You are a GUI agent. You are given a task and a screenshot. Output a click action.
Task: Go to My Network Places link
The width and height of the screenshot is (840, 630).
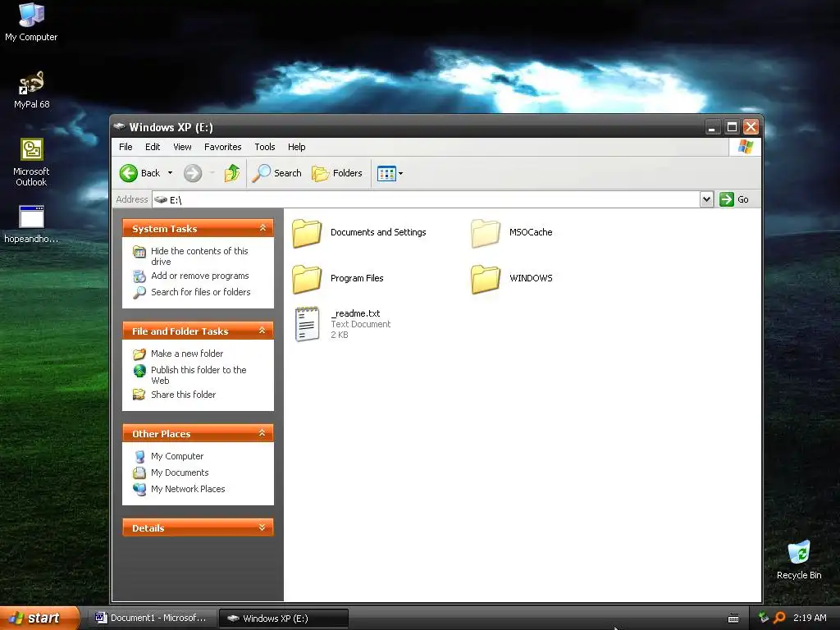point(188,489)
